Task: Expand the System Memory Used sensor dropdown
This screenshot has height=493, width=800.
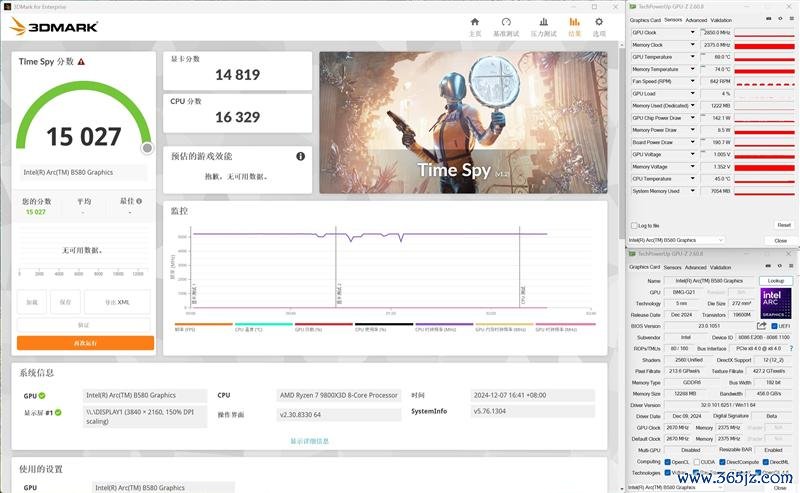Action: pyautogui.click(x=692, y=191)
